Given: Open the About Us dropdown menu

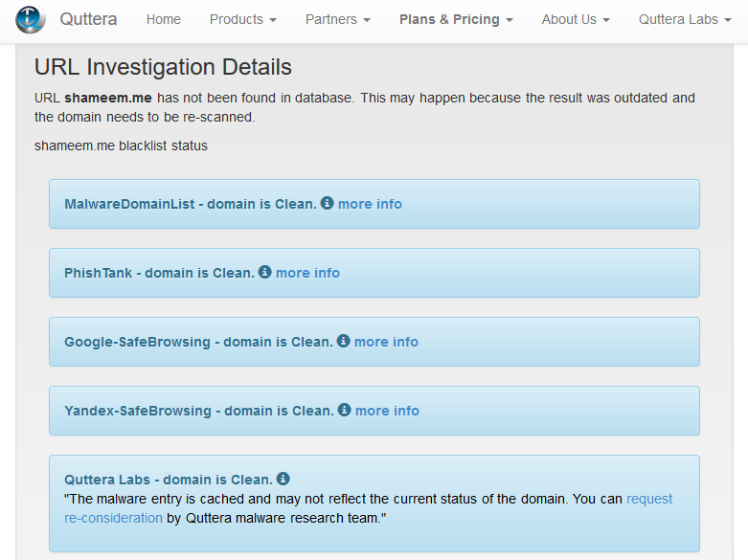Looking at the screenshot, I should coord(576,19).
